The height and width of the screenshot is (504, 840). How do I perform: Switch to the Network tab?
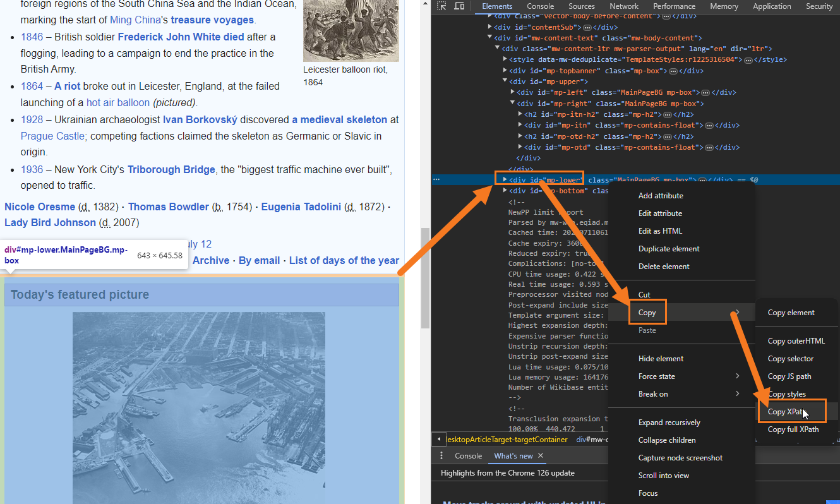(624, 6)
